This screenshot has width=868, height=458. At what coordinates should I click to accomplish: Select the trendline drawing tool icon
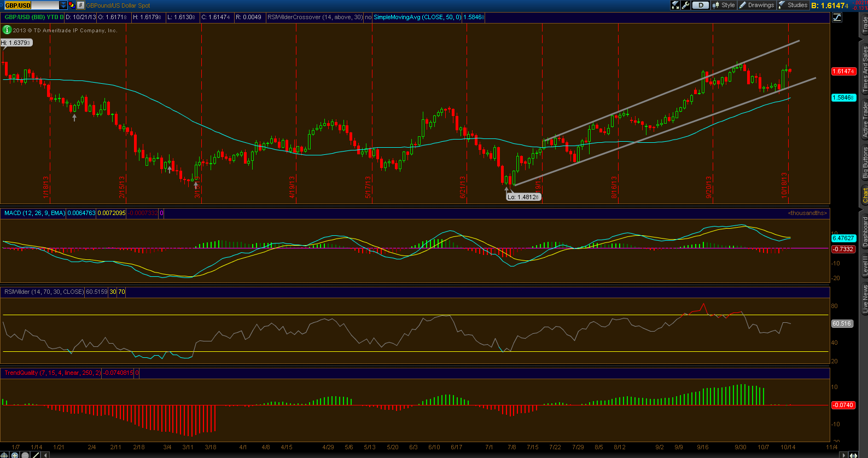pyautogui.click(x=36, y=455)
